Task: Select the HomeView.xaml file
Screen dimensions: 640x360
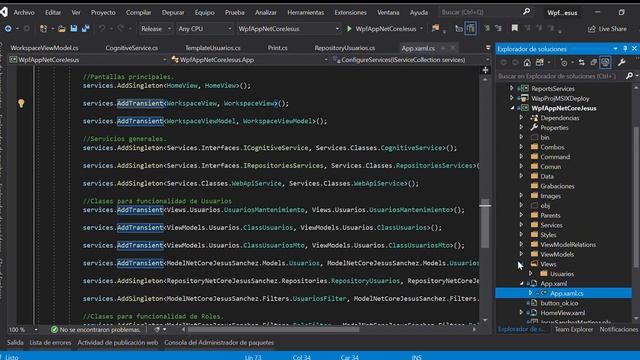Action: (562, 313)
